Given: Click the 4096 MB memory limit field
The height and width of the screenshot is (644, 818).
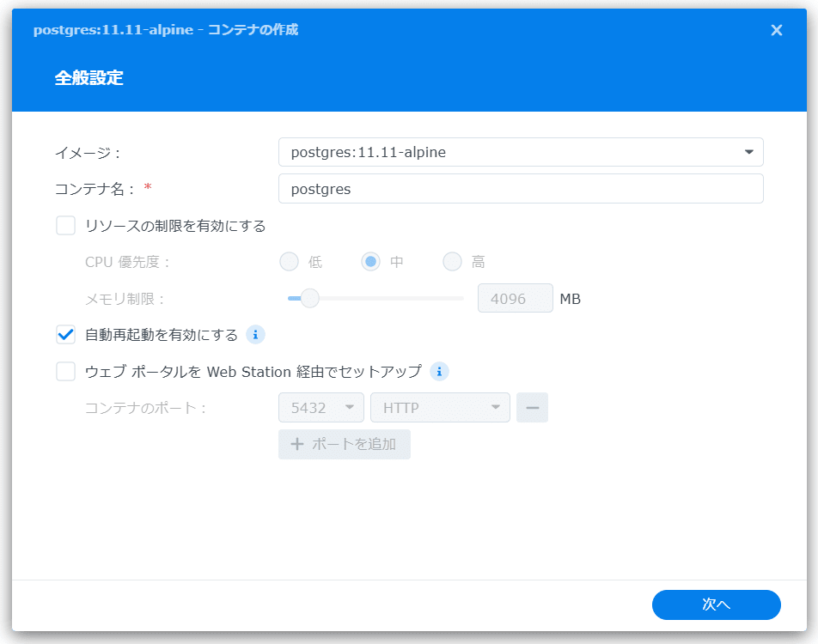Looking at the screenshot, I should point(515,298).
